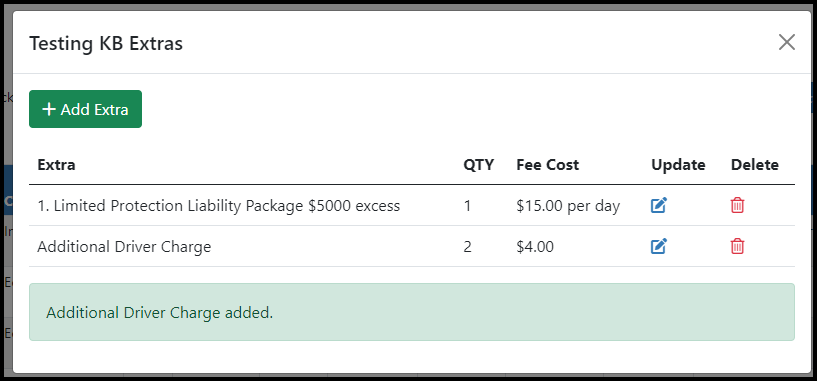This screenshot has width=817, height=381.
Task: Click the 'Additional Driver Charge added.' green alert
Action: pos(412,312)
